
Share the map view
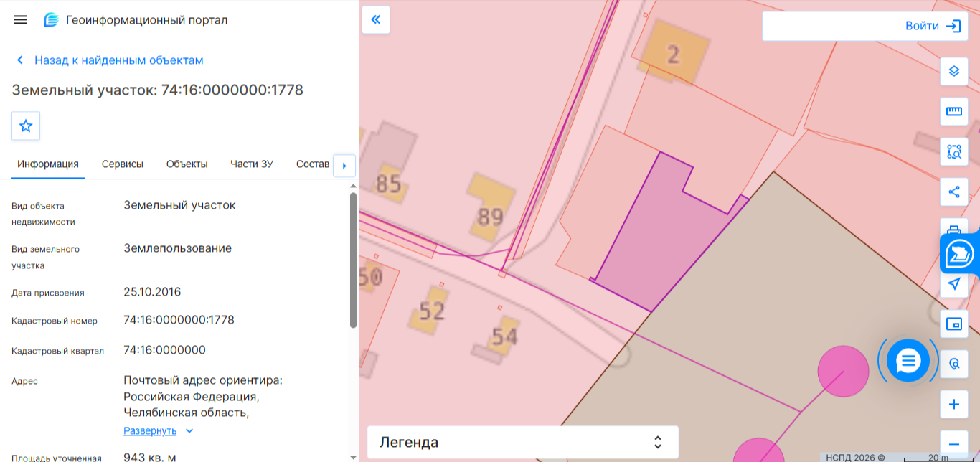[x=954, y=192]
